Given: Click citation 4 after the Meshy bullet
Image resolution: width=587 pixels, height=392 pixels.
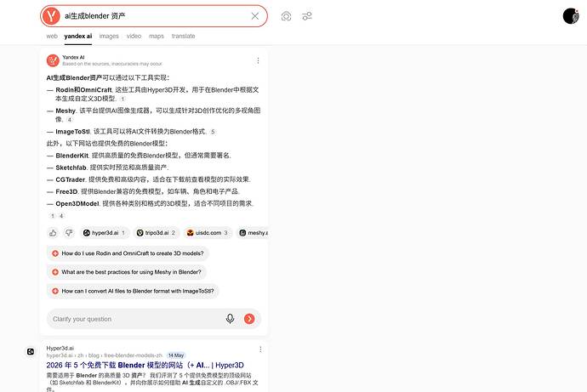Looking at the screenshot, I should (x=69, y=120).
